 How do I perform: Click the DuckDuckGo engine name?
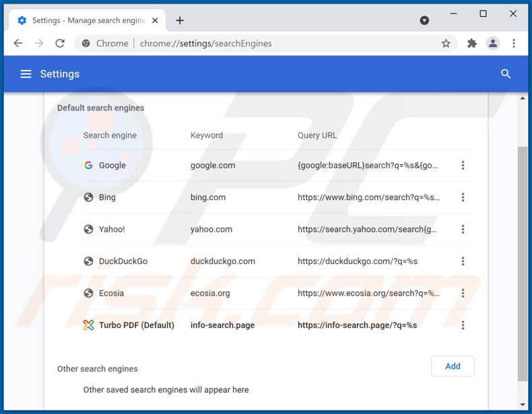[x=123, y=261]
